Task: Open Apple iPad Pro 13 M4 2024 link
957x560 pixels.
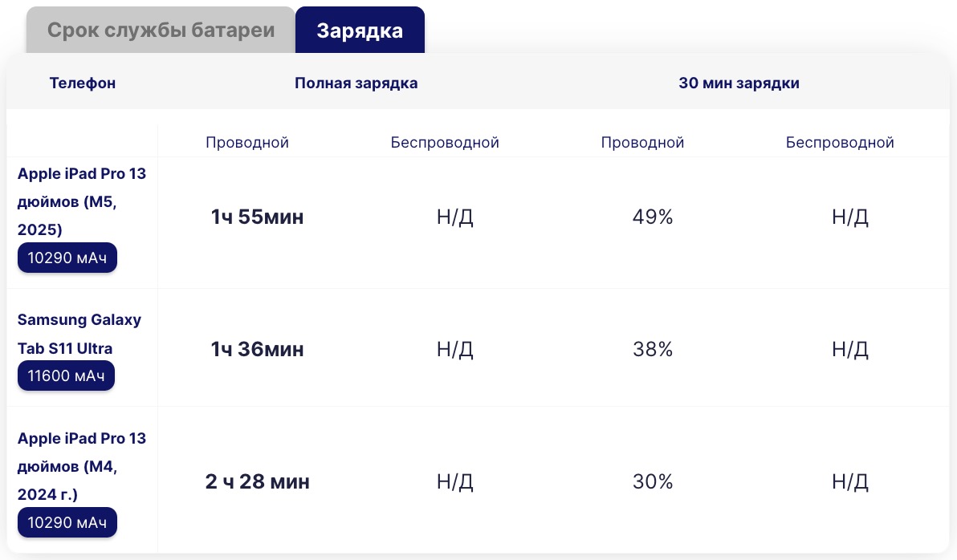Action: (82, 466)
